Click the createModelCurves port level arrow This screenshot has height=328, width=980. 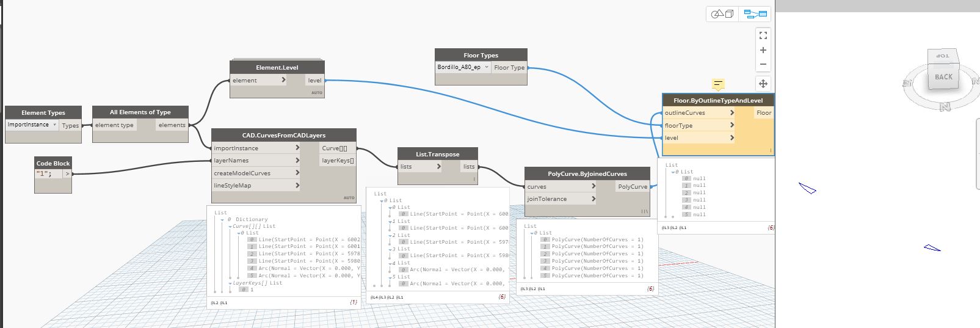coord(297,173)
